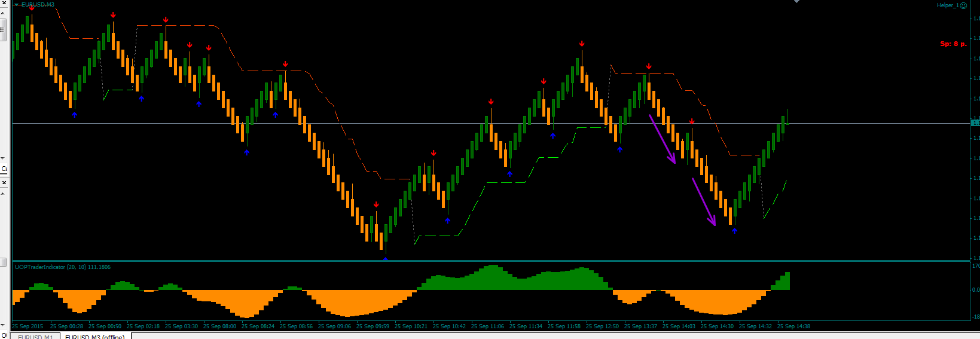
Task: Select the EURUSD,M3 (offline) chart tab
Action: (94, 337)
